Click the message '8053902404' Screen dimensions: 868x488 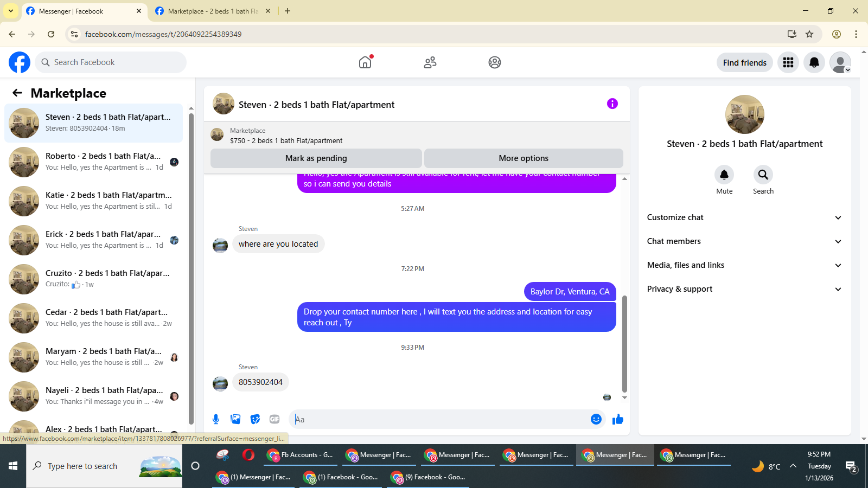260,382
